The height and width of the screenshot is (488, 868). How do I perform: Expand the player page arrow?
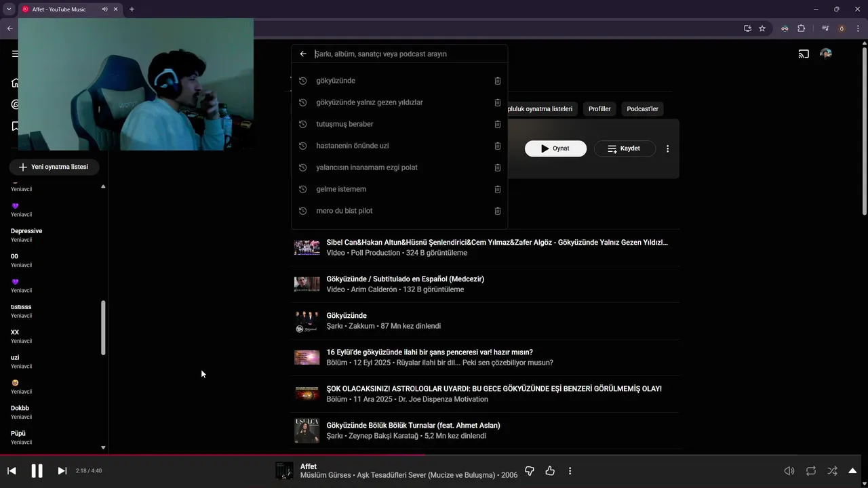(853, 470)
